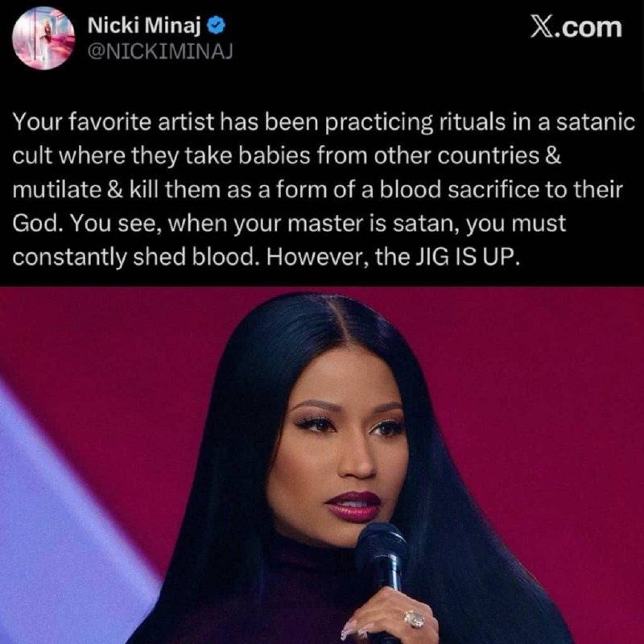The width and height of the screenshot is (644, 644).
Task: Select the line starting "Your favorite artist"
Action: [x=324, y=122]
